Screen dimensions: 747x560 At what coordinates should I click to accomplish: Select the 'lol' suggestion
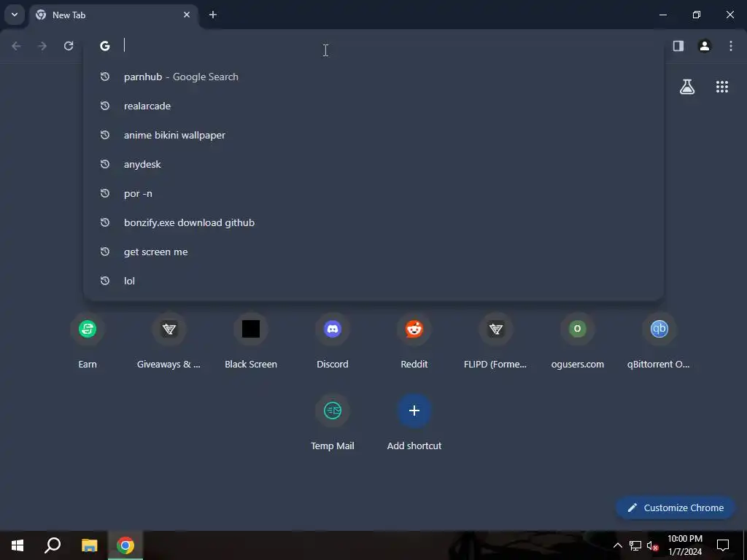coord(373,281)
